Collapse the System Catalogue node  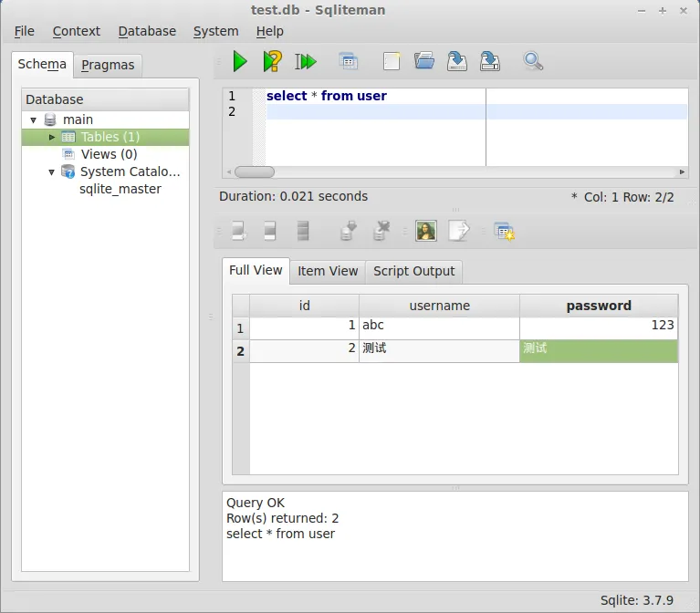pyautogui.click(x=52, y=171)
